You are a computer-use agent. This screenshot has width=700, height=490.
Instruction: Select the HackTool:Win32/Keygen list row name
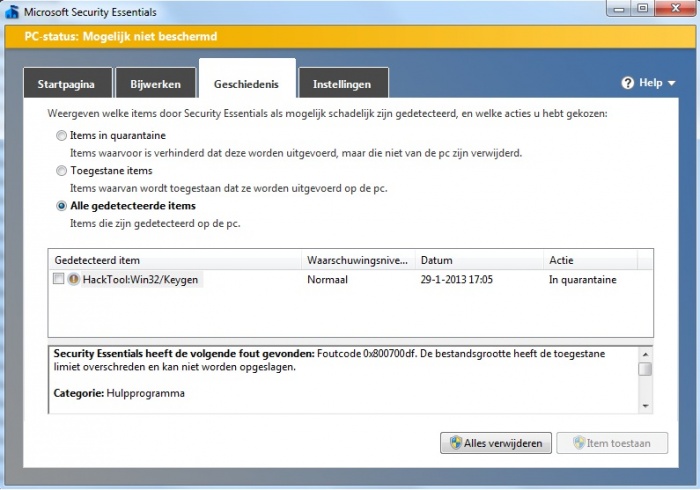140,280
